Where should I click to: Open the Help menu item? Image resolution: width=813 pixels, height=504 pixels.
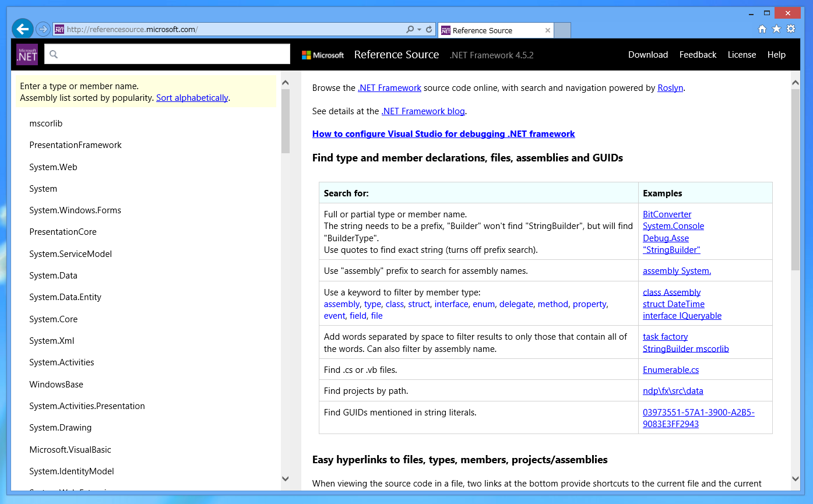[x=776, y=55]
